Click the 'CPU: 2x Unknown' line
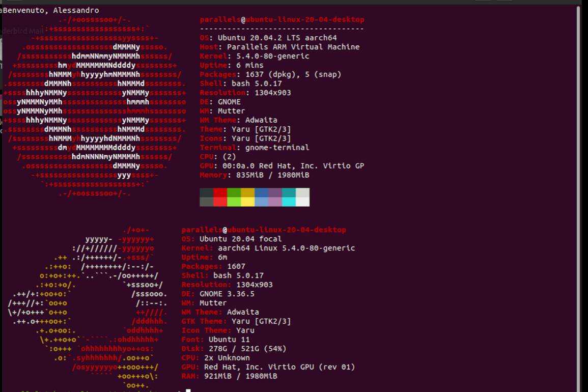 pos(216,358)
